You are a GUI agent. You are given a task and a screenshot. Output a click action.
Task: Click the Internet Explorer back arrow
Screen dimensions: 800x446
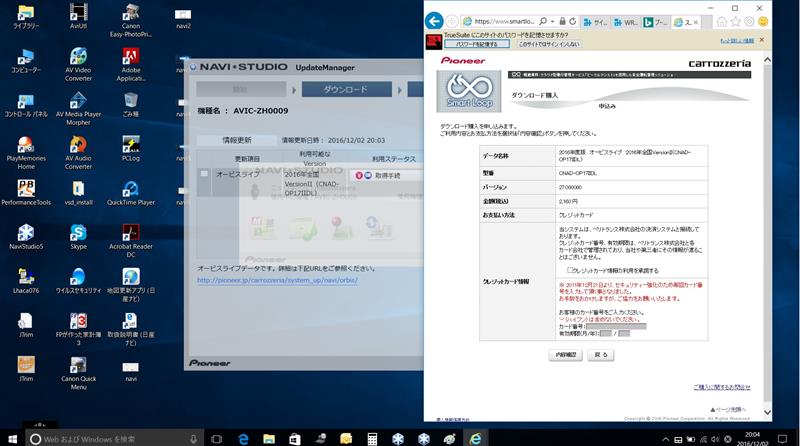(434, 21)
